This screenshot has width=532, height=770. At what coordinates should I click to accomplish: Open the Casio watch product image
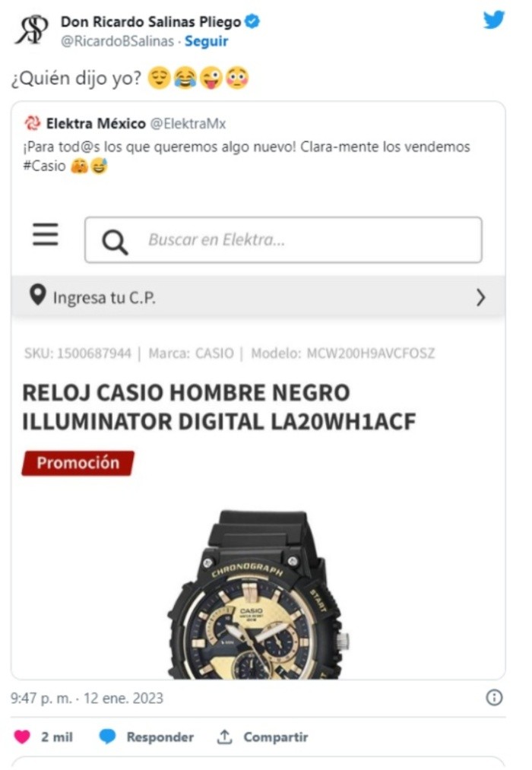pos(258,594)
